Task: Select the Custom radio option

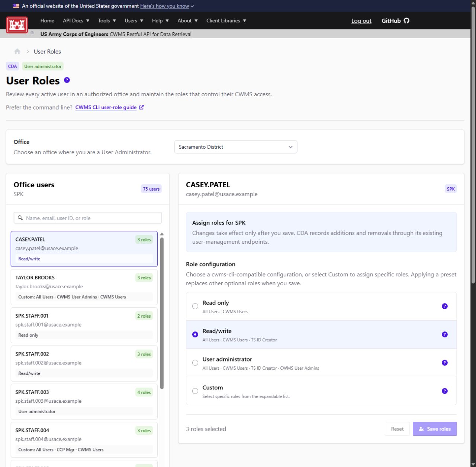Action: pos(195,391)
